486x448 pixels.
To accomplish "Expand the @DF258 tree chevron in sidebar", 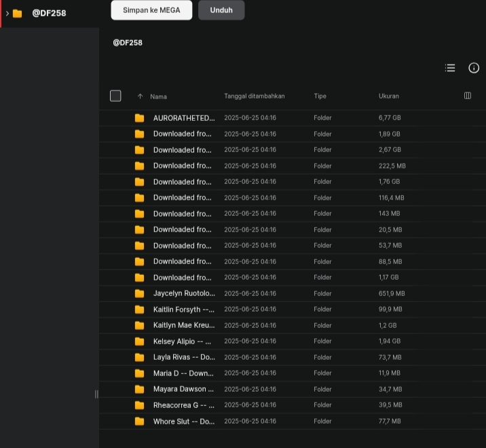I will click(x=7, y=14).
